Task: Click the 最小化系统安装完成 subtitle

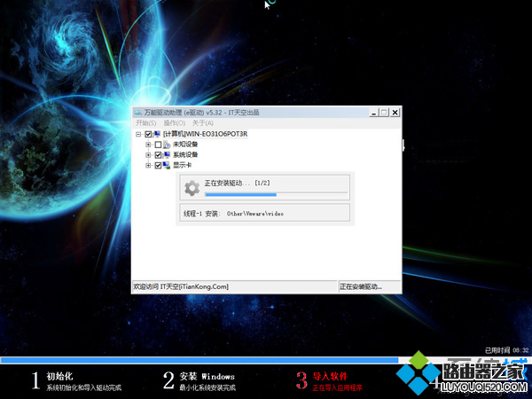Action: [207, 387]
